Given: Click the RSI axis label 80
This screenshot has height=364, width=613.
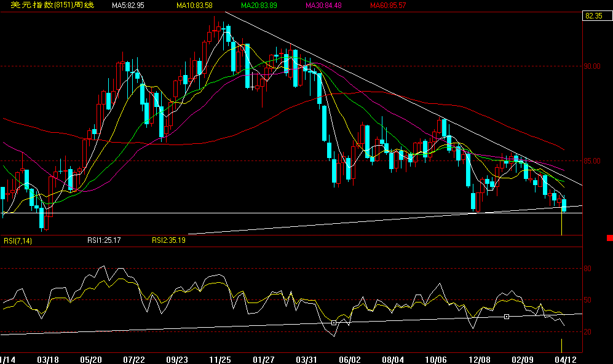Looking at the screenshot, I should click(x=588, y=269).
